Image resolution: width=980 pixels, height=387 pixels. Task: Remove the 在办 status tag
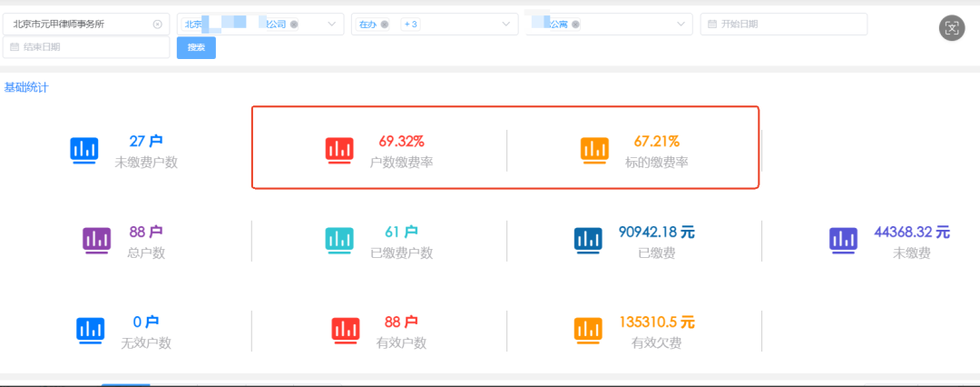click(385, 25)
